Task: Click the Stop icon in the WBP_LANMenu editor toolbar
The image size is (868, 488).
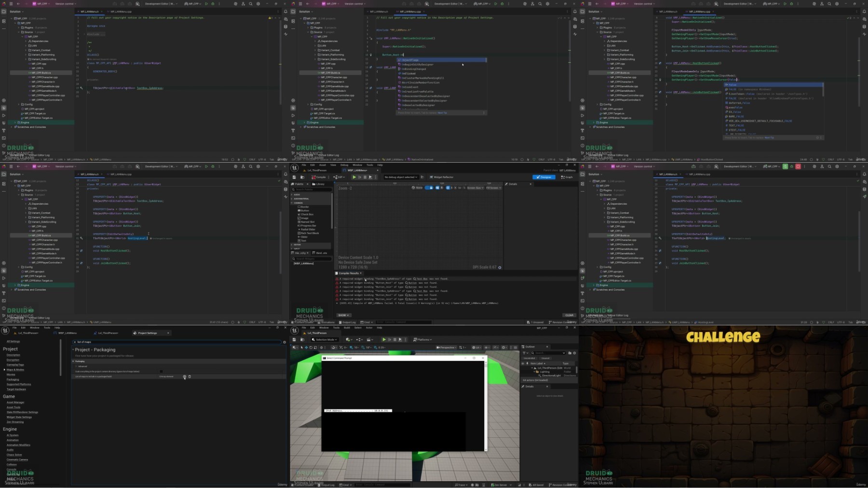Action: (x=365, y=177)
